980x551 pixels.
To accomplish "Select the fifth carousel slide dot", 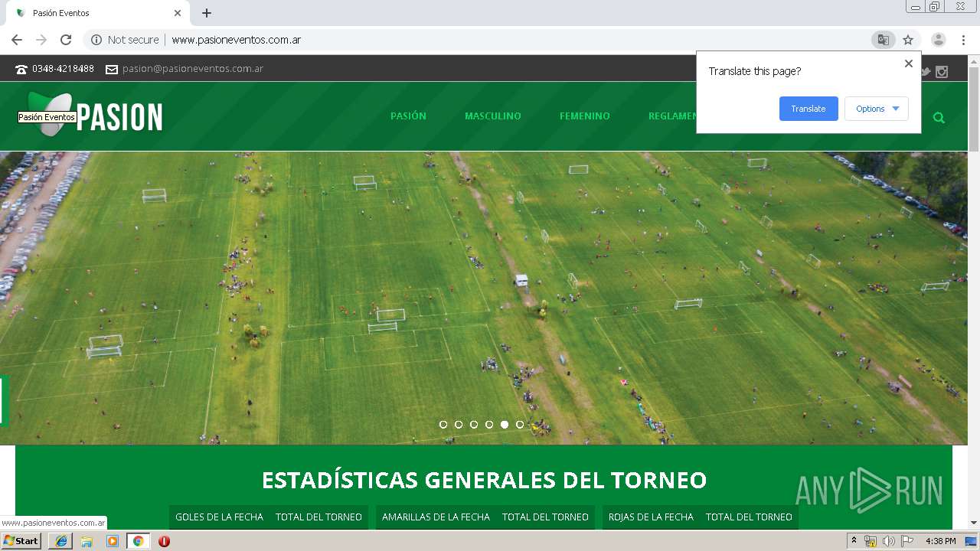I will tap(505, 424).
